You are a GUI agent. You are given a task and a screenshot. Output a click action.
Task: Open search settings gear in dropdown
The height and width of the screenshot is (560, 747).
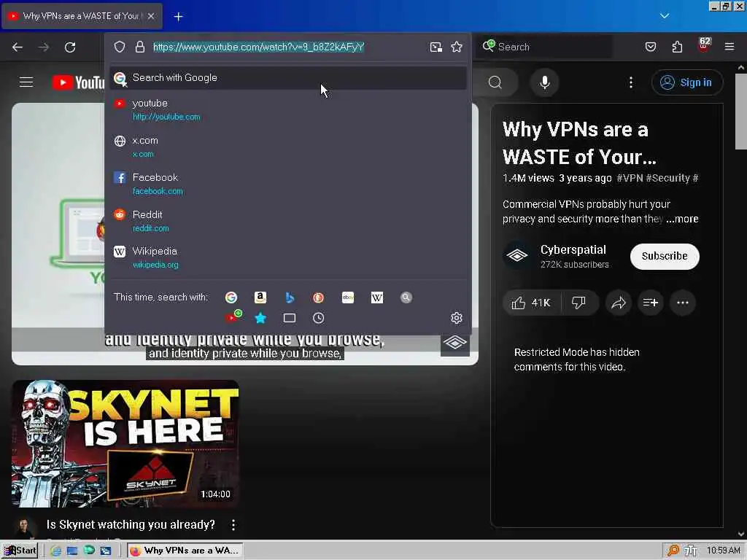pyautogui.click(x=457, y=318)
